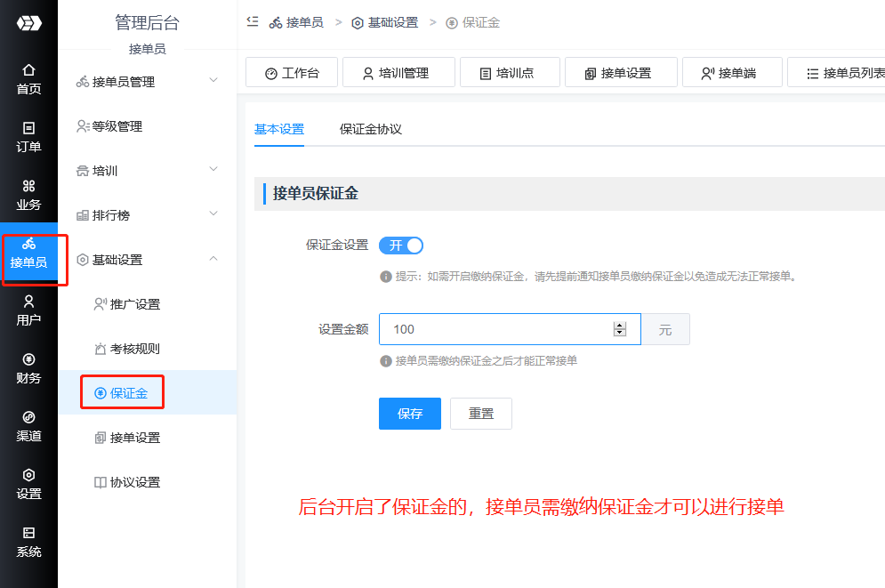
Task: Click the 首页 home icon in sidebar
Action: point(28,70)
